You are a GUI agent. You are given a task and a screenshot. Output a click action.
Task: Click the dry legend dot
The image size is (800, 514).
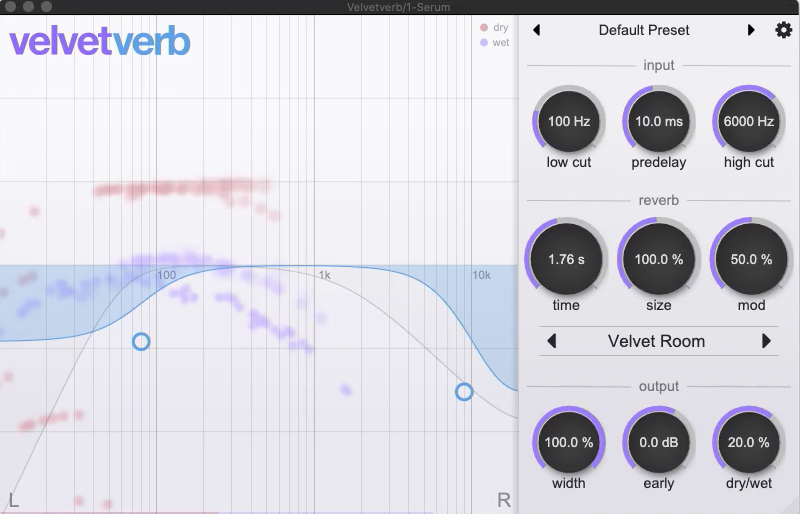click(484, 28)
